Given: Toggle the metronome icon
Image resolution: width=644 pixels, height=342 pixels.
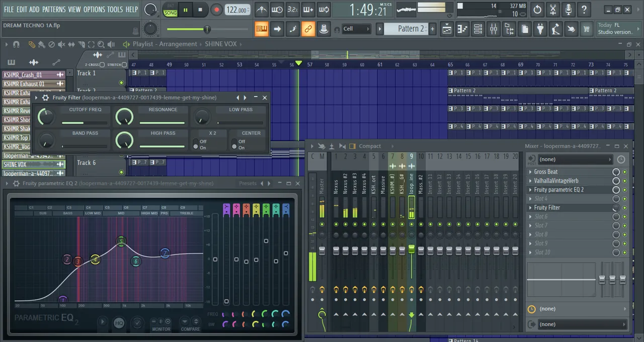Looking at the screenshot, I should point(262,10).
